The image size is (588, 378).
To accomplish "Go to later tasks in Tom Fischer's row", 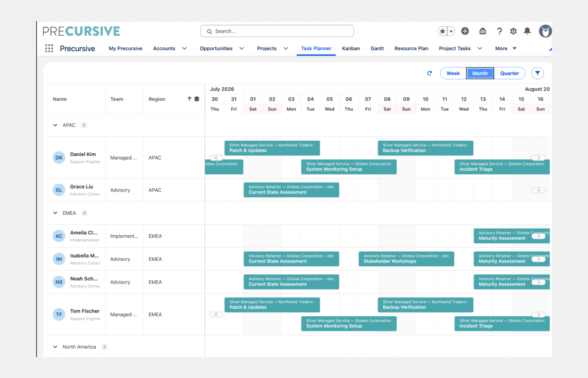I will click(538, 315).
